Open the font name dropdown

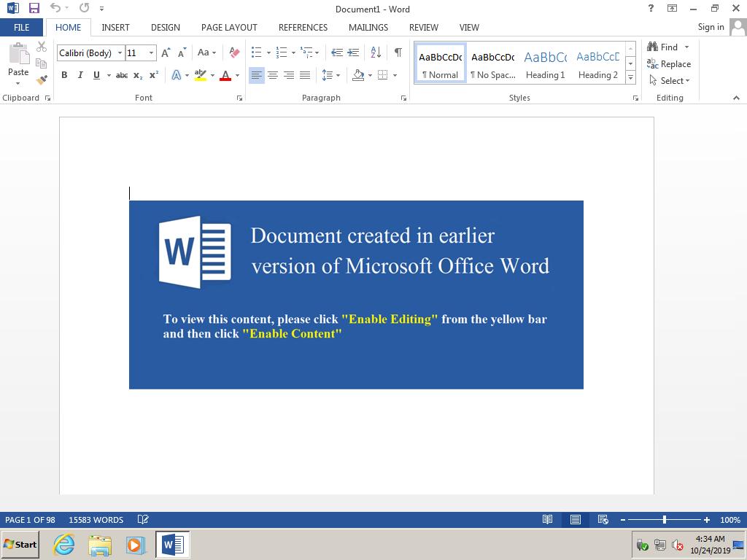pos(120,53)
